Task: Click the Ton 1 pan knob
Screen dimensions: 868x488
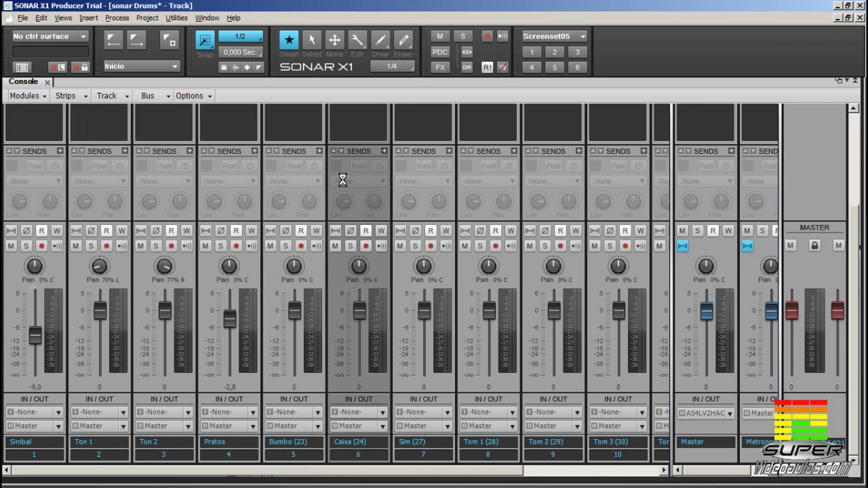Action: pyautogui.click(x=99, y=266)
